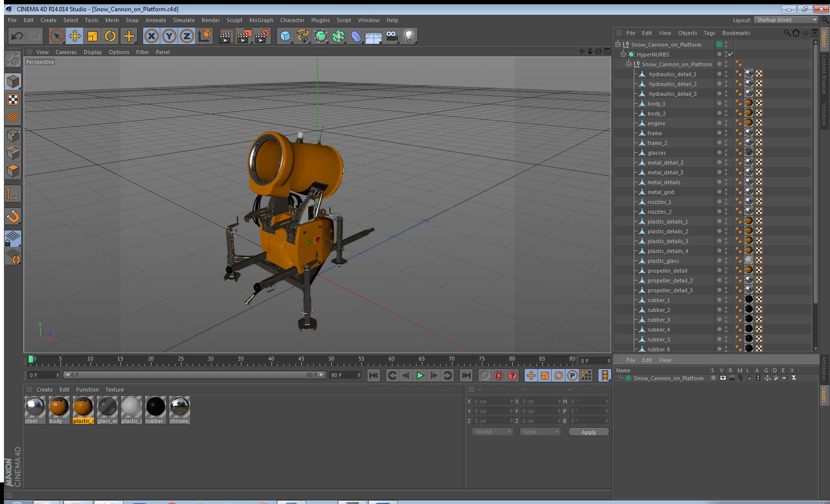
Task: Add a light object
Action: pyautogui.click(x=409, y=36)
